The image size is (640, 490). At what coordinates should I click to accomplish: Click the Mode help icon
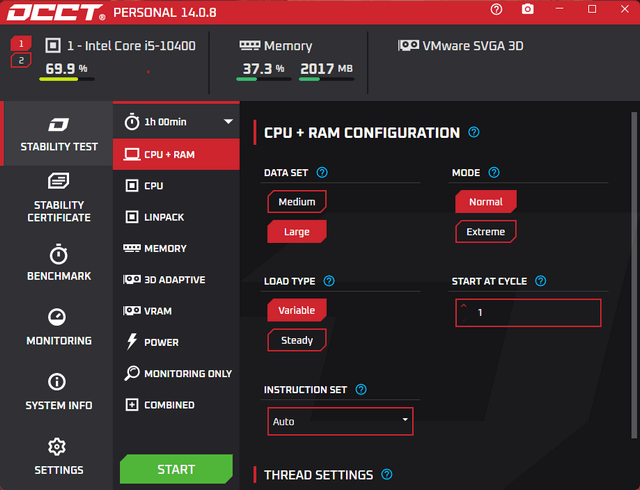coord(493,173)
